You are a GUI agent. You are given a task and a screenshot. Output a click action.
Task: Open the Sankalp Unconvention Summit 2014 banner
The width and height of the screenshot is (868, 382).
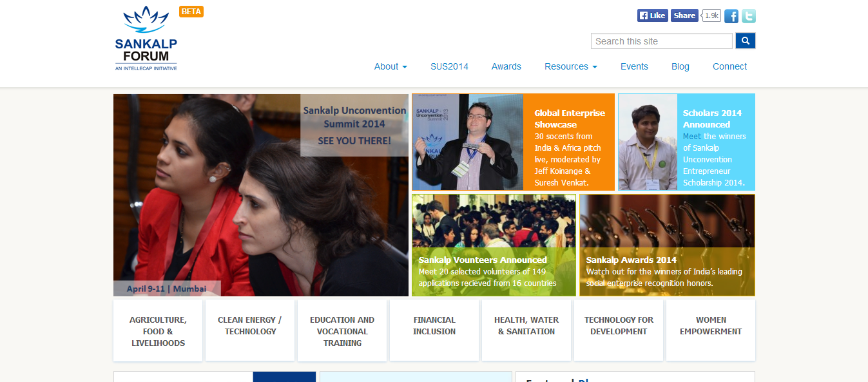[x=261, y=195]
